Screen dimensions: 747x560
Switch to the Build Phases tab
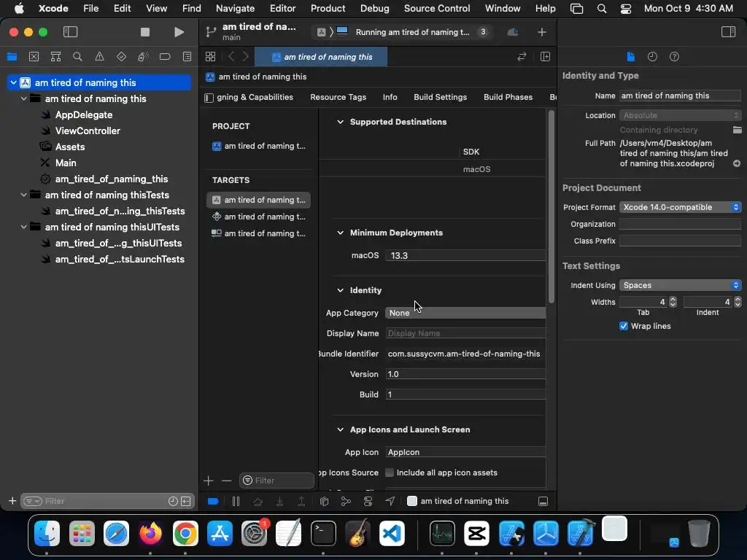(x=508, y=97)
